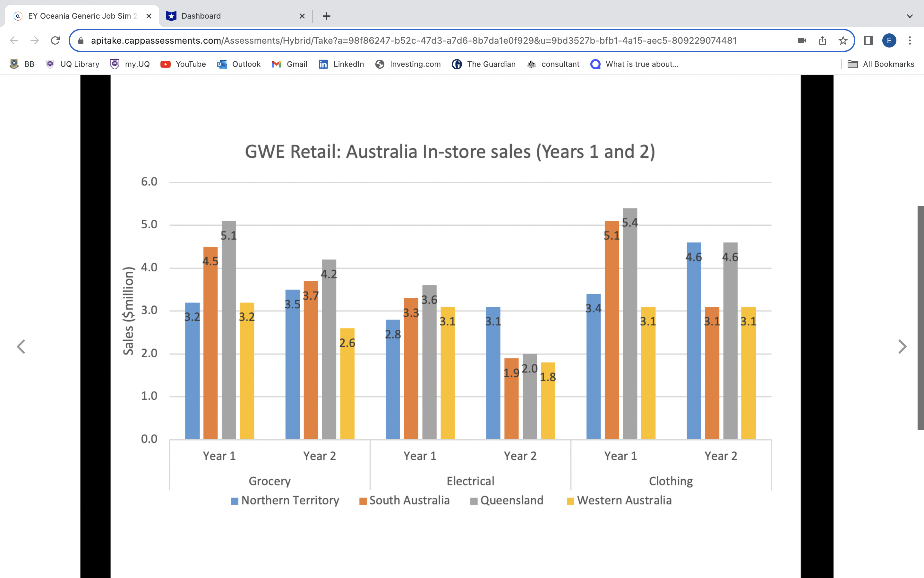Click the 'Grocery' category label

coord(269,481)
